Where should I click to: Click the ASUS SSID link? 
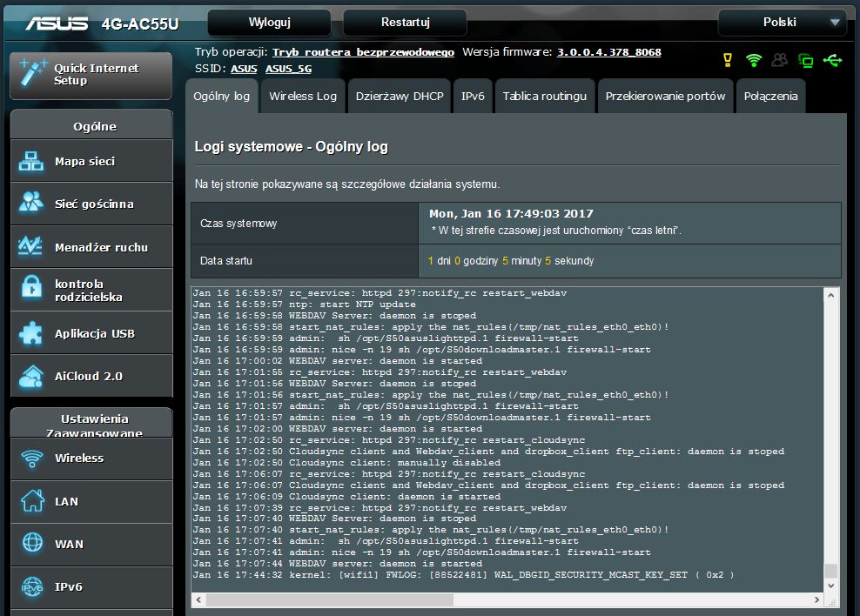point(244,69)
